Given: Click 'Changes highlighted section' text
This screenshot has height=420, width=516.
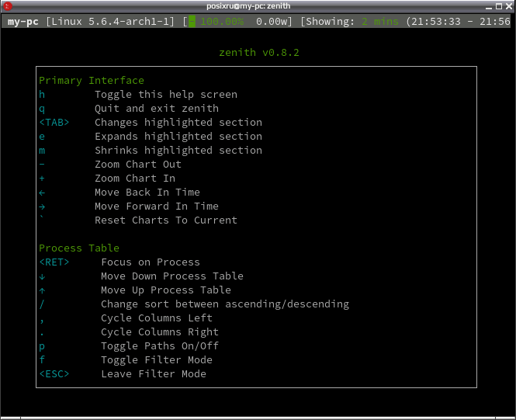Looking at the screenshot, I should point(178,123).
